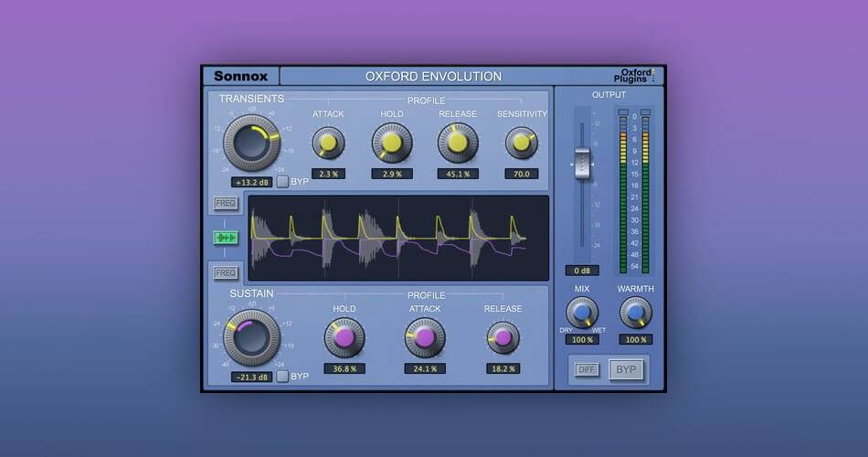Click the 2.9 % hold value field
868x457 pixels.
tap(392, 174)
